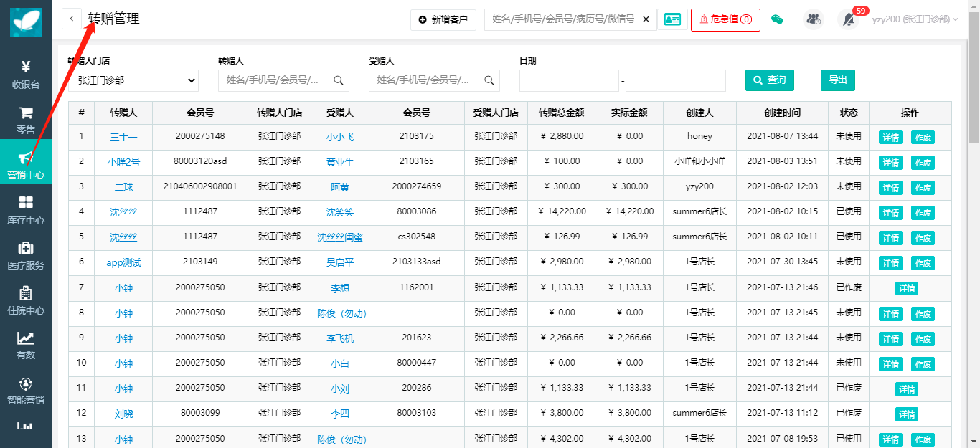Open recipient link 吴启平
The height and width of the screenshot is (448, 980).
tap(340, 262)
